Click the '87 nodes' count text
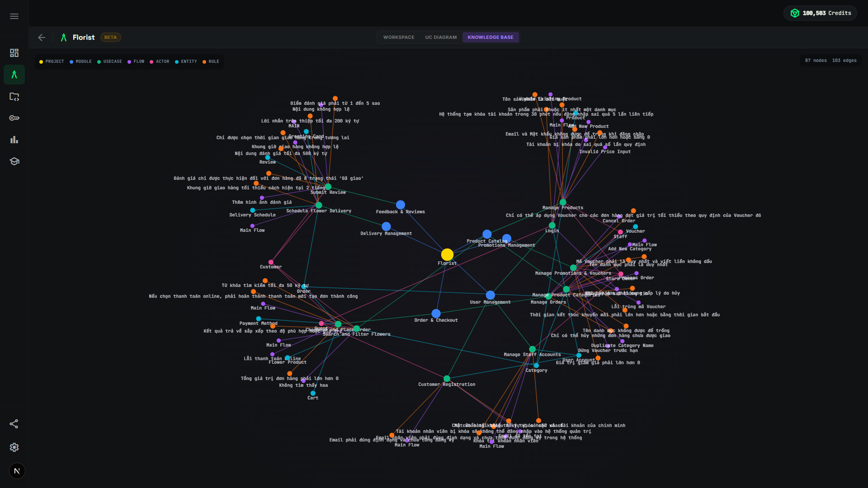 (816, 61)
